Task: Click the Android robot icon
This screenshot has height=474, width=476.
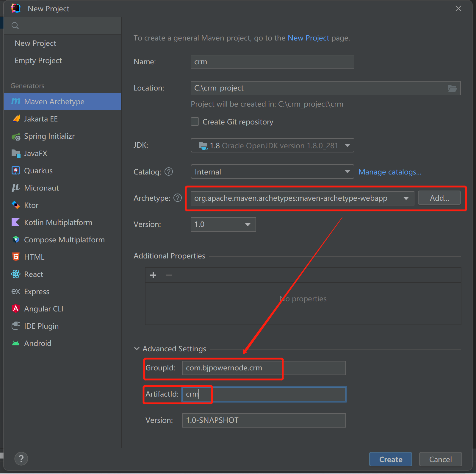Action: (x=16, y=343)
